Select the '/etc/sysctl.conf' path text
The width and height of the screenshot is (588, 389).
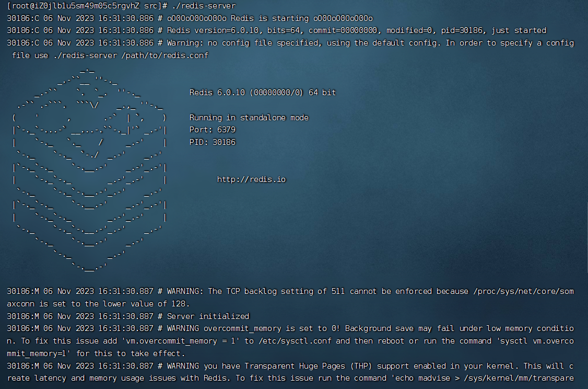coord(295,341)
